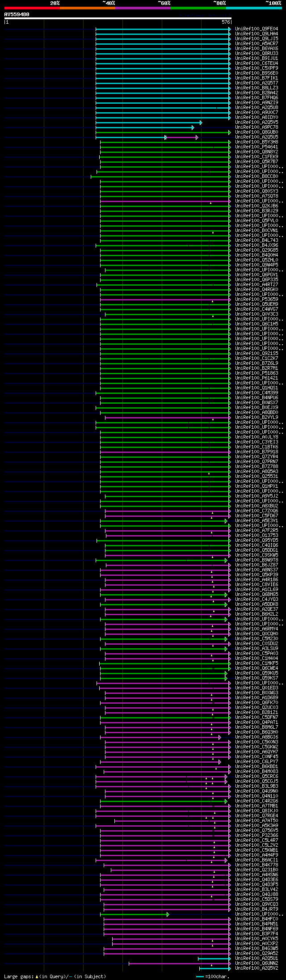Select hit label UniRef100_B5Y3H8

pos(257,142)
